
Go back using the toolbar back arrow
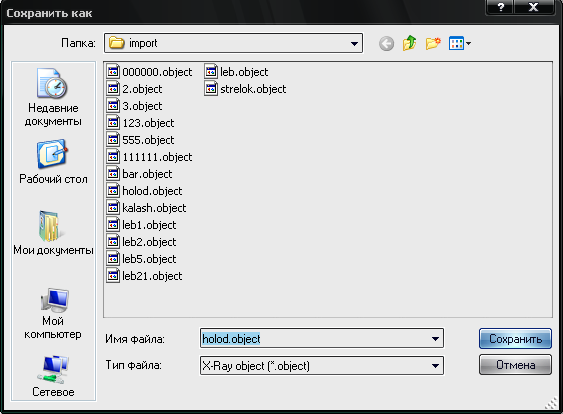(386, 44)
